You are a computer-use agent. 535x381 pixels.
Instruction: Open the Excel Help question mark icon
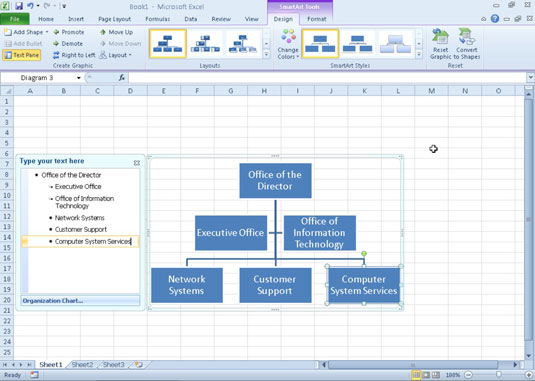click(x=495, y=19)
